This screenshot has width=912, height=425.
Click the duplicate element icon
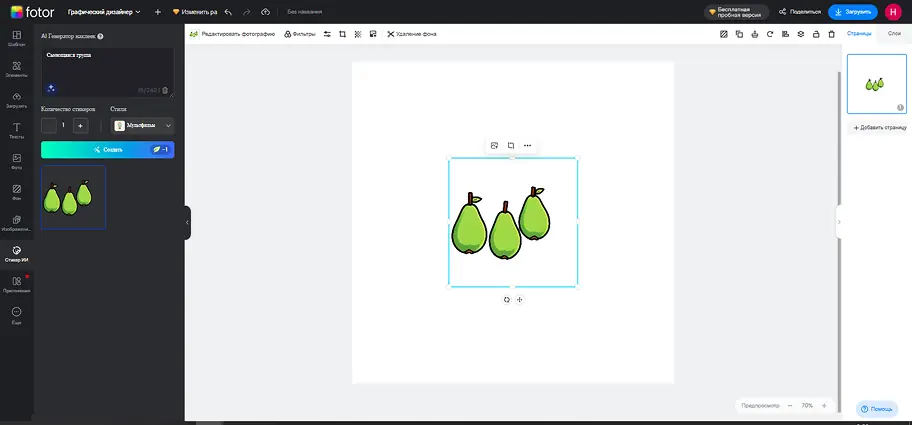click(x=739, y=34)
